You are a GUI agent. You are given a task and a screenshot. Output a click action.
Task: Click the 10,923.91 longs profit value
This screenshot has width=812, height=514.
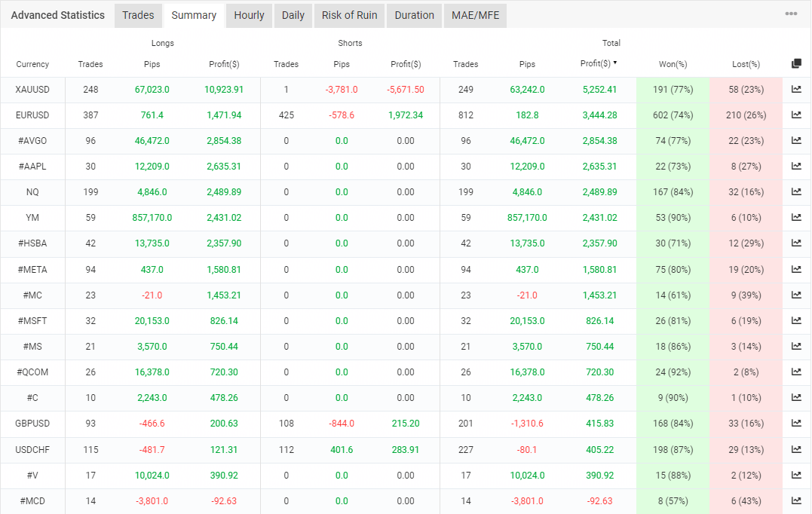click(224, 90)
